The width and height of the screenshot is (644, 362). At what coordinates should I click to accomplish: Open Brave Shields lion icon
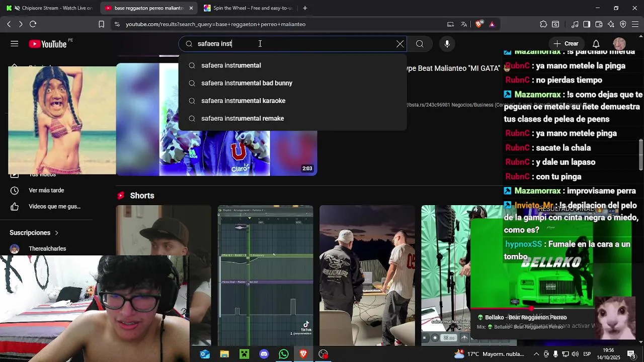[478, 24]
